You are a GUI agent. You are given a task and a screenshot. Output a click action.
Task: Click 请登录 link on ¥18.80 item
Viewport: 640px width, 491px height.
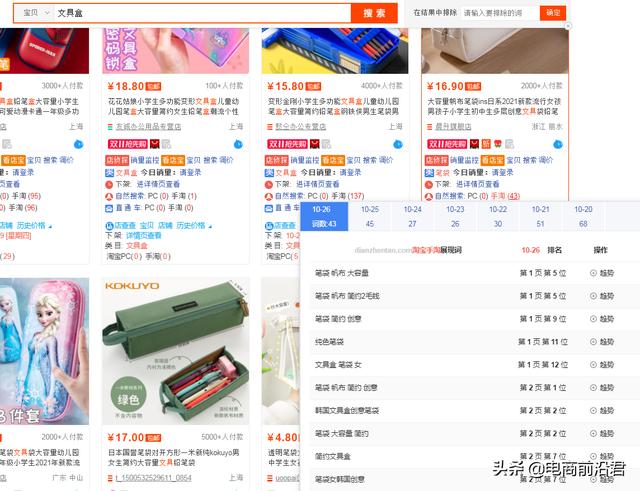(x=191, y=173)
